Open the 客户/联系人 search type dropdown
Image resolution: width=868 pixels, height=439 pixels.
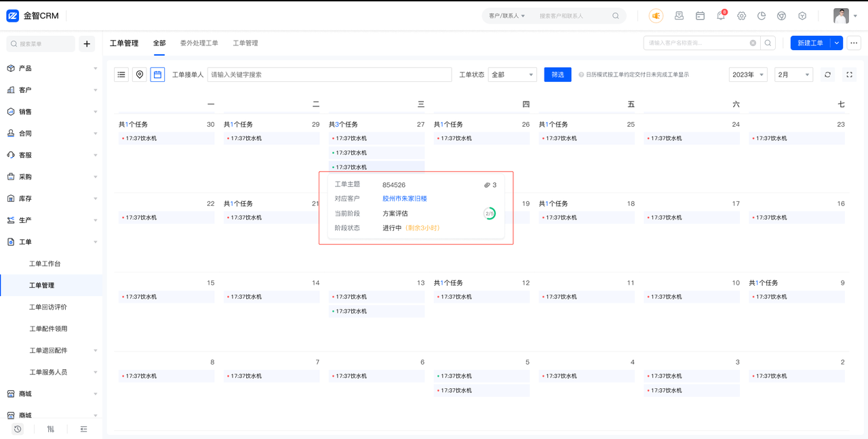pyautogui.click(x=507, y=16)
